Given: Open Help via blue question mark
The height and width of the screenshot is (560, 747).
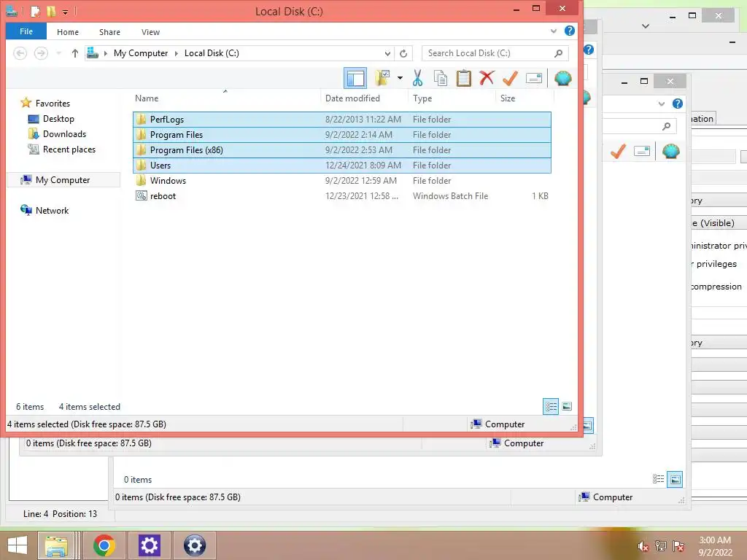Looking at the screenshot, I should pos(569,31).
